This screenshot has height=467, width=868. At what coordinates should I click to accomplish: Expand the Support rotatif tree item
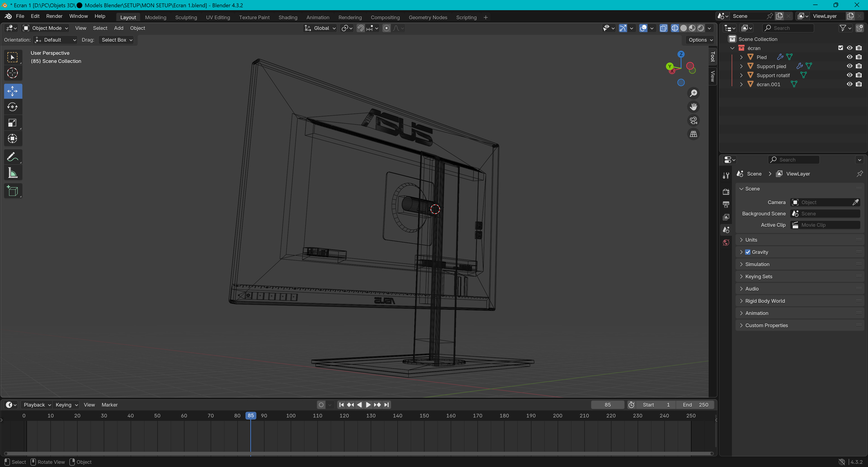pyautogui.click(x=741, y=75)
